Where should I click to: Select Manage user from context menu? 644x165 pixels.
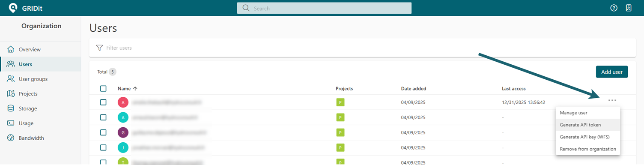(x=588, y=113)
